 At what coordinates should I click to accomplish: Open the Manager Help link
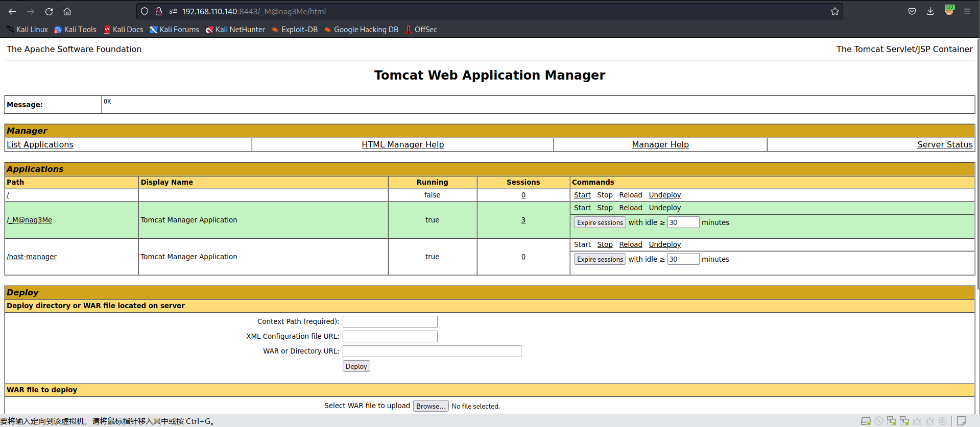[x=660, y=144]
